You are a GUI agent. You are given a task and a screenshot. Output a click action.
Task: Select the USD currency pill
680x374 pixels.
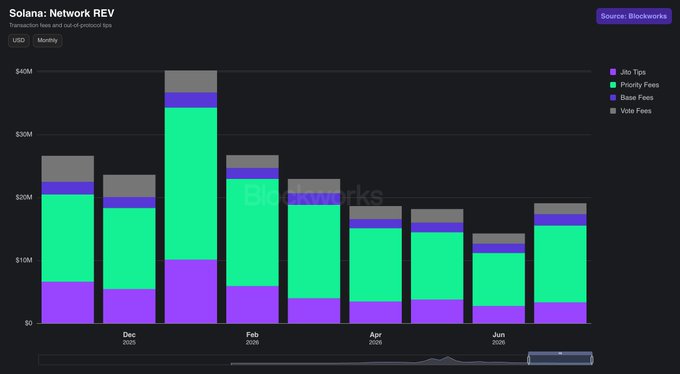click(19, 40)
